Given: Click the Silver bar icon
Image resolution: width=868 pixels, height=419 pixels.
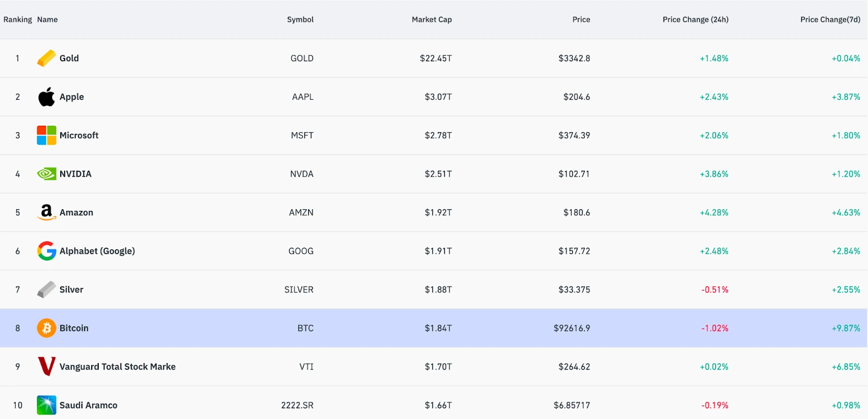Looking at the screenshot, I should [46, 289].
